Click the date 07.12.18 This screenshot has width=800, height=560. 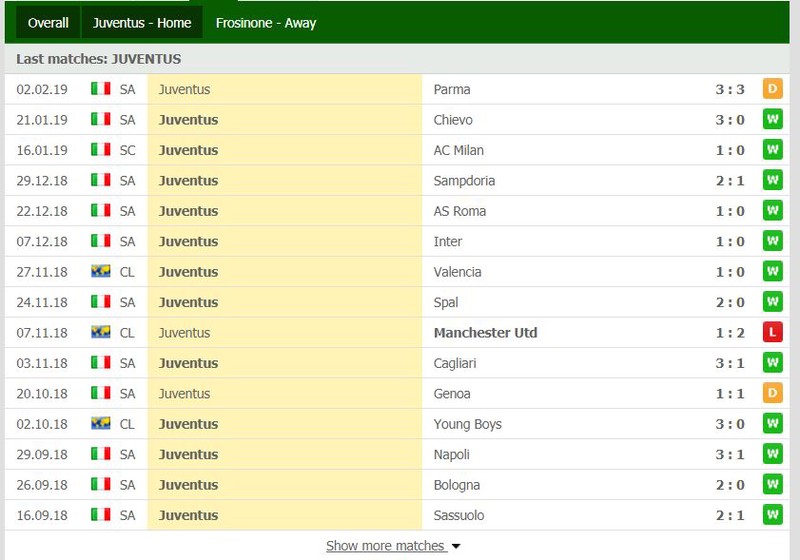click(42, 241)
